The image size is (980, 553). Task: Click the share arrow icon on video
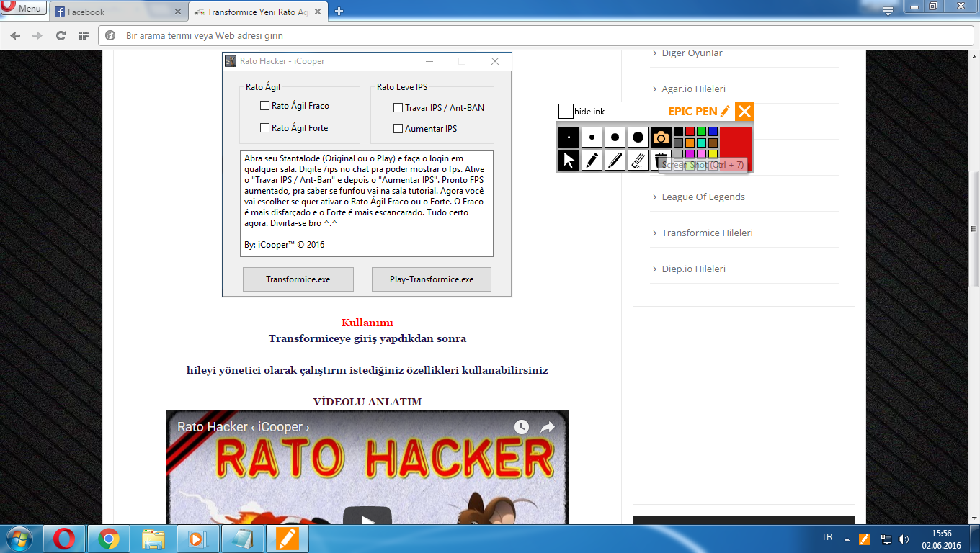[548, 427]
